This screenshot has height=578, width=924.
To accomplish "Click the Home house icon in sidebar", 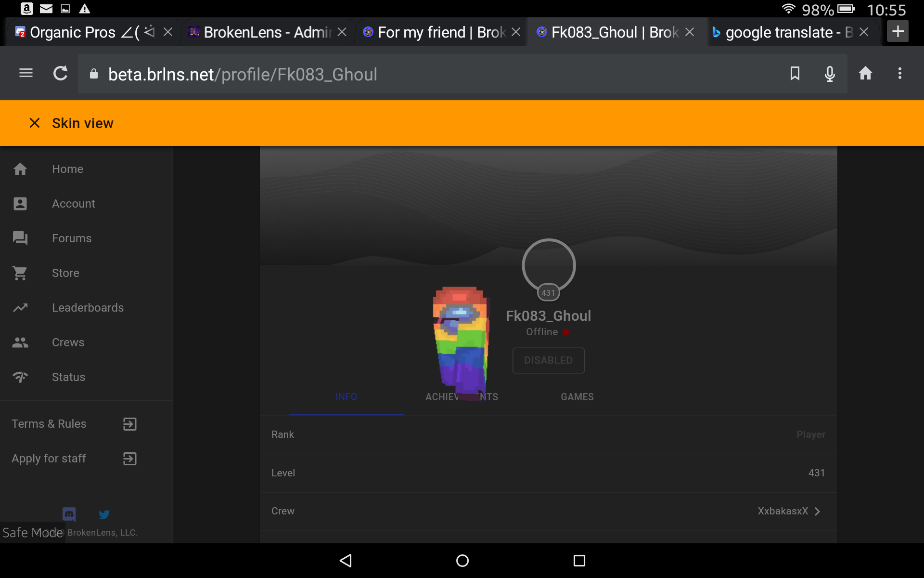I will (20, 169).
